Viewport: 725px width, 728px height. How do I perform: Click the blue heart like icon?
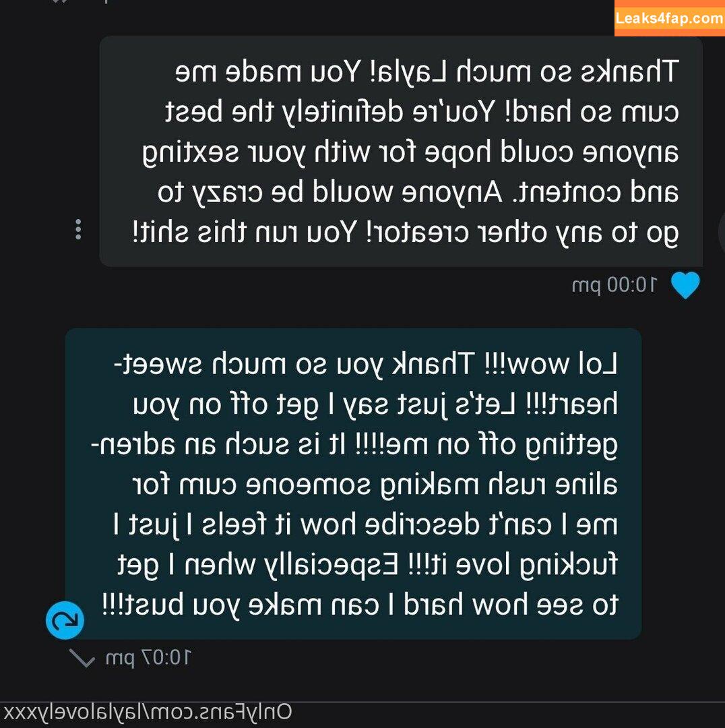(x=685, y=284)
